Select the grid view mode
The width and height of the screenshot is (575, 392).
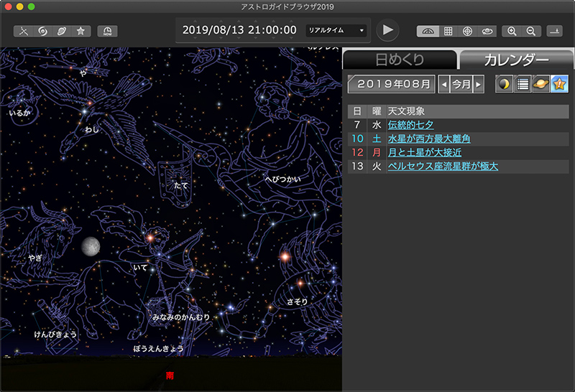[x=448, y=31]
